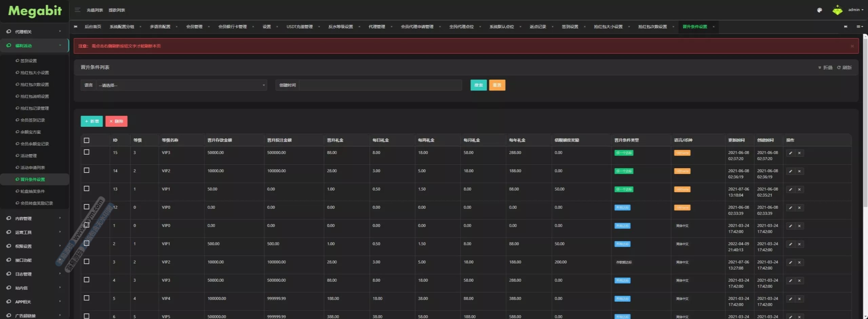Screen dimensions: 868x319
Task: Tick the select-all checkbox in table header
Action: click(x=86, y=140)
